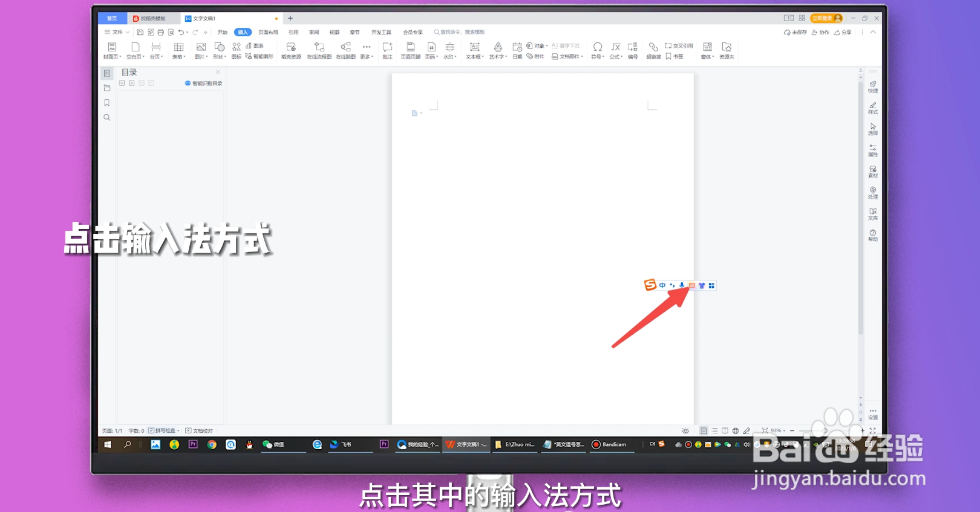
Task: Open the 窗体 form controls dropdown
Action: [x=707, y=51]
